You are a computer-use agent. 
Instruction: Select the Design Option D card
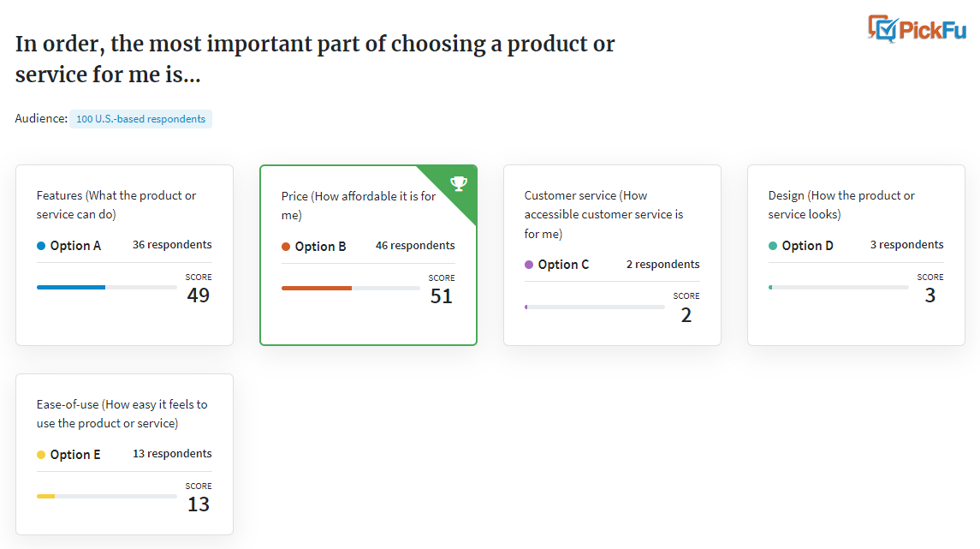[x=856, y=255]
